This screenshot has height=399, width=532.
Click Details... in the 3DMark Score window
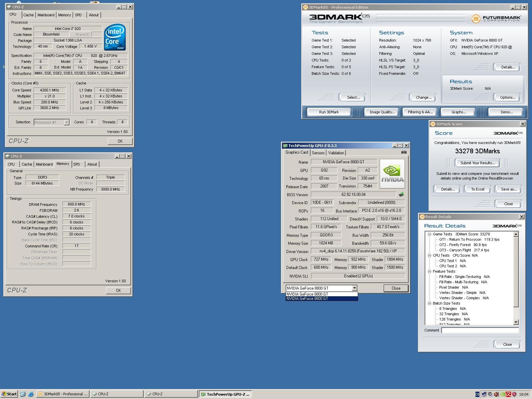[448, 189]
